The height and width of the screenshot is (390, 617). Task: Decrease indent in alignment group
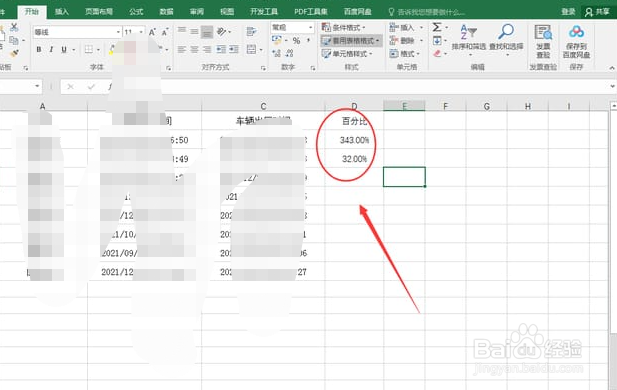[x=222, y=50]
